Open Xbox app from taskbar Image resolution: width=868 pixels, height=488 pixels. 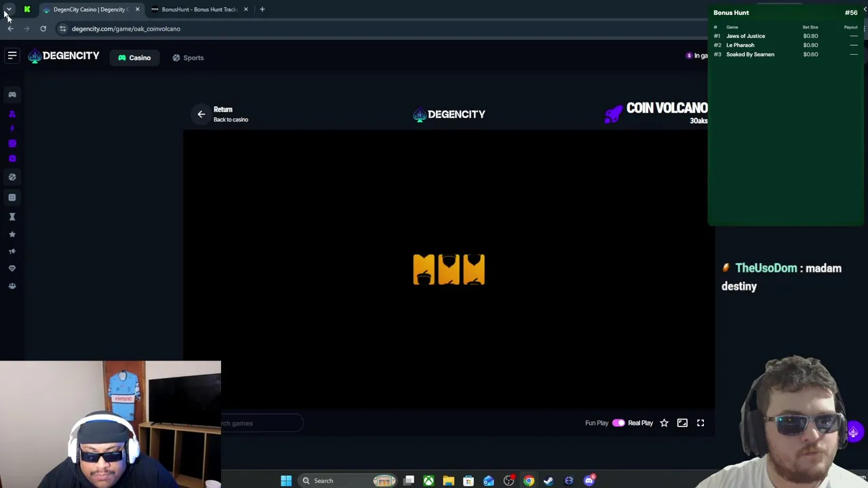coord(429,481)
